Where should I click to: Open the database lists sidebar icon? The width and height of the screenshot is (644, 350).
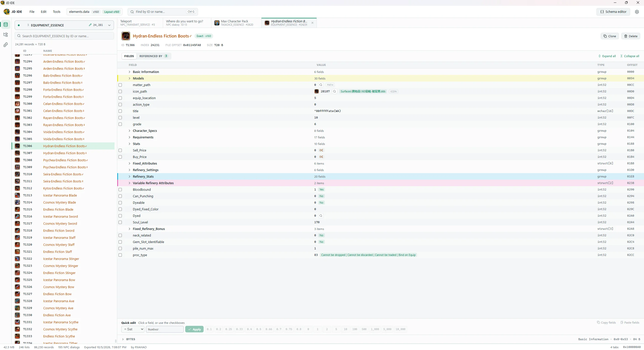(6, 25)
